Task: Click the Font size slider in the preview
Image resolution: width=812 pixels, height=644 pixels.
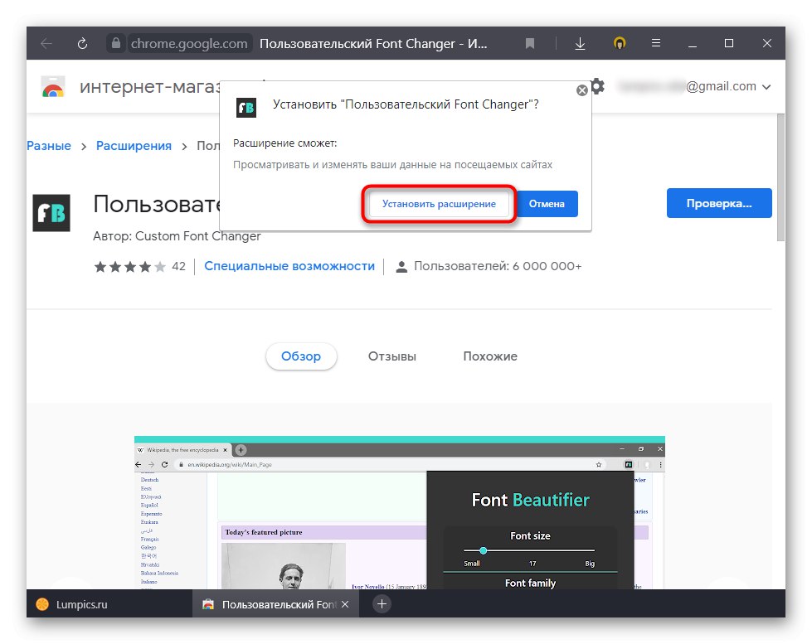Action: [484, 550]
